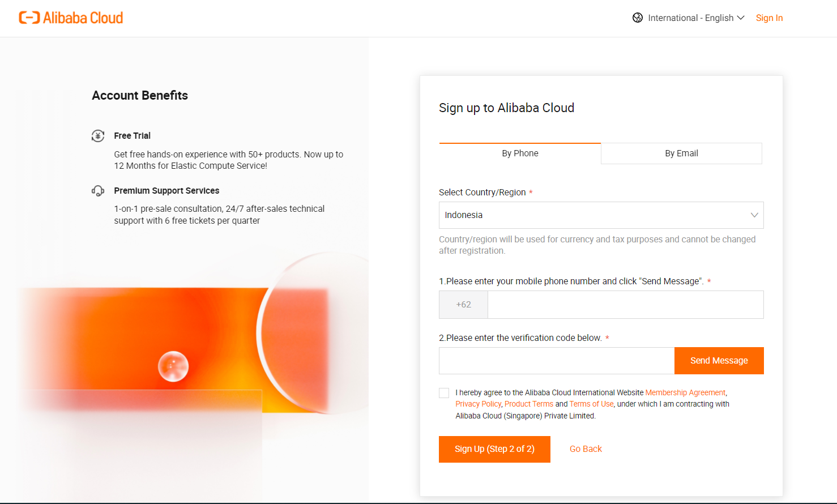Open the International - English language dropdown
837x504 pixels.
696,18
